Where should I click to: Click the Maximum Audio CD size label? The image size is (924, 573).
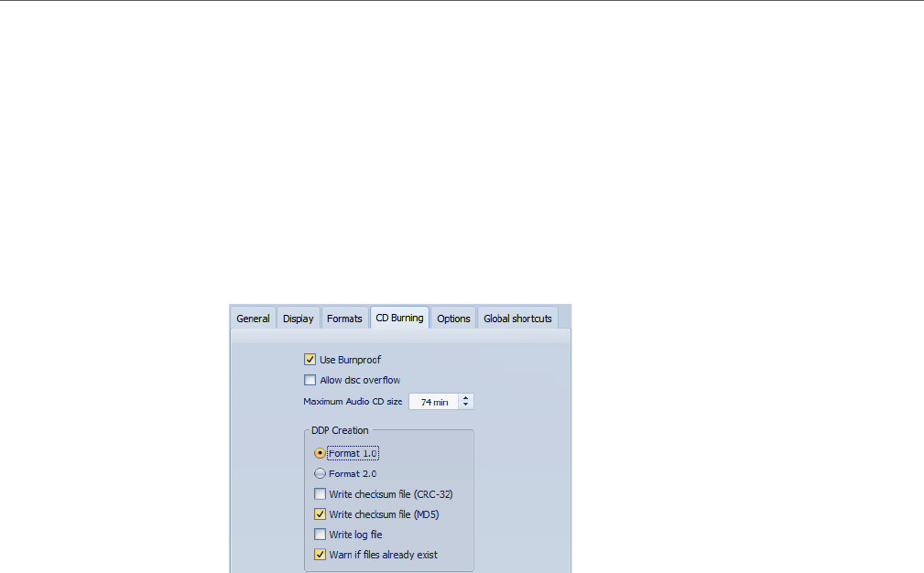pyautogui.click(x=353, y=401)
